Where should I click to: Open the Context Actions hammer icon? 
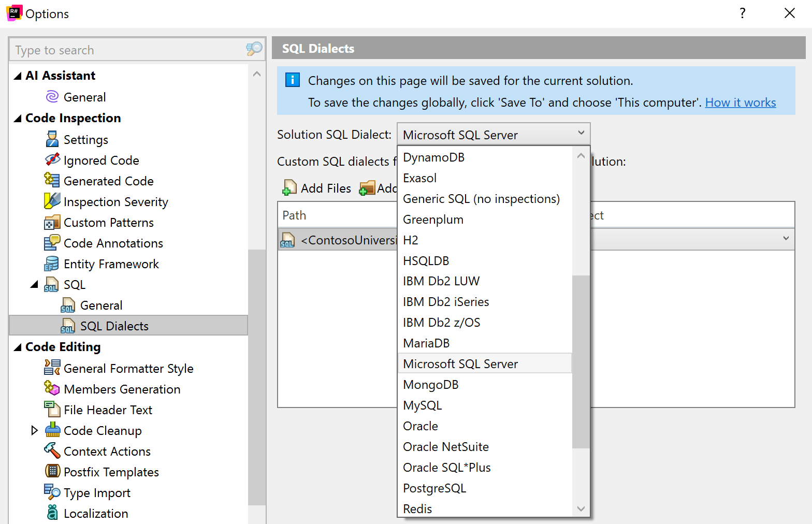point(52,450)
